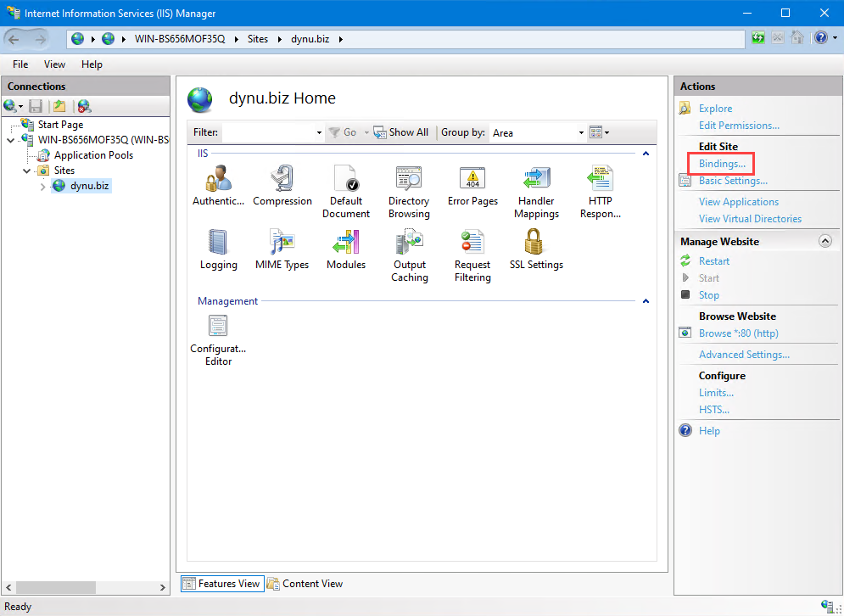Switch to Content View tab
The width and height of the screenshot is (844, 616).
305,584
